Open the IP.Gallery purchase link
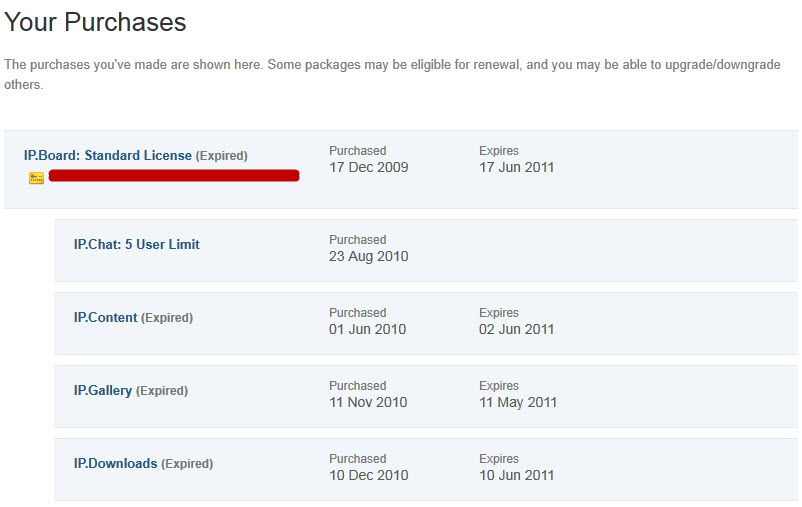 [x=103, y=390]
